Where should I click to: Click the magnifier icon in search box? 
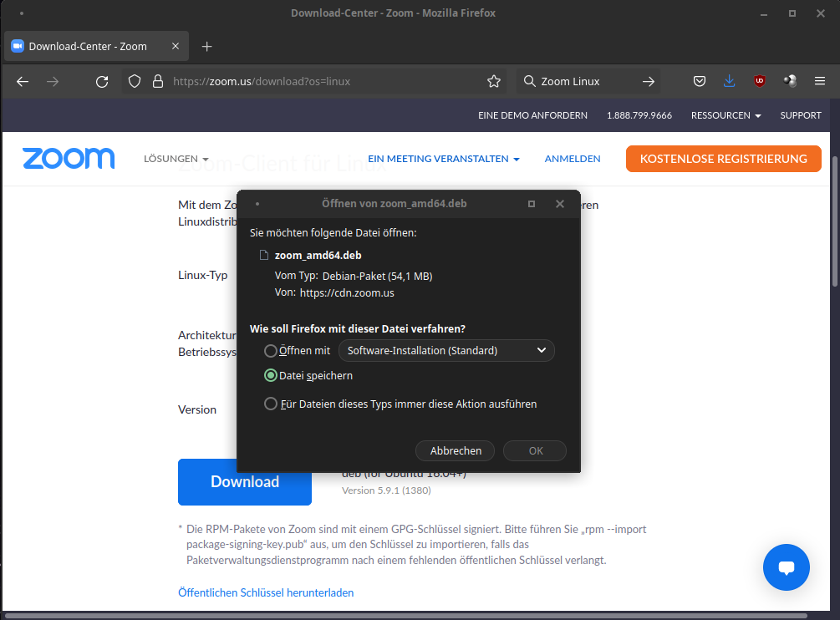(x=529, y=81)
